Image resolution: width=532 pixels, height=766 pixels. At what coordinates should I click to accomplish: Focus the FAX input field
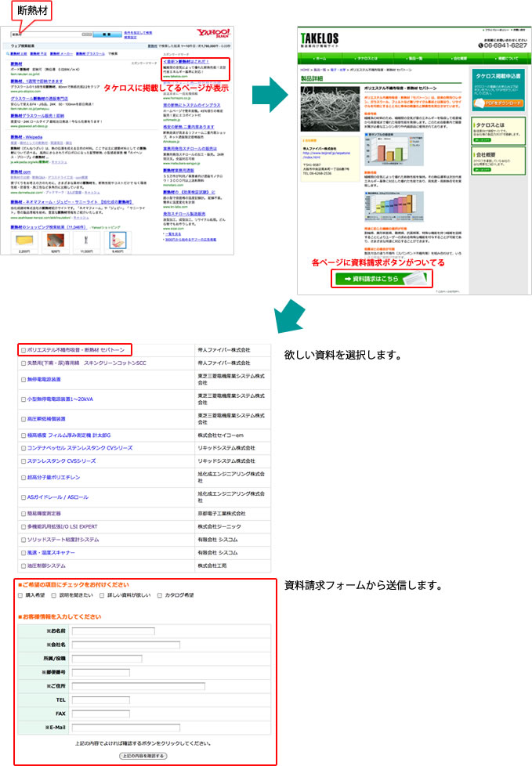pos(100,714)
